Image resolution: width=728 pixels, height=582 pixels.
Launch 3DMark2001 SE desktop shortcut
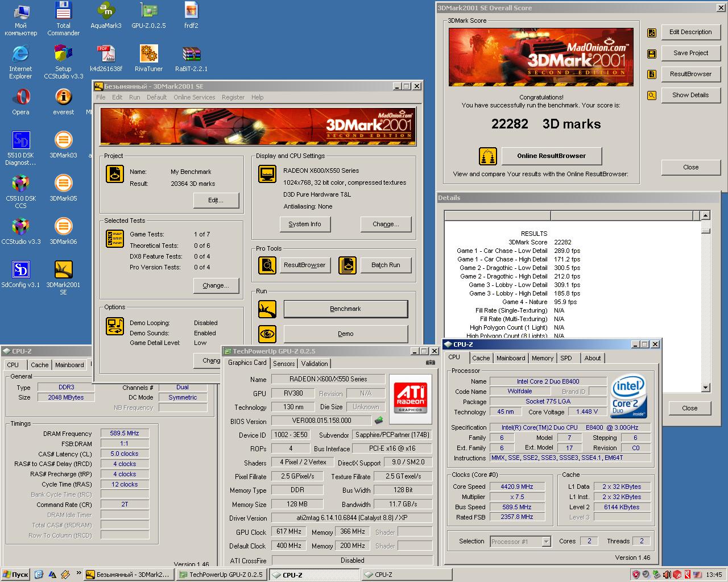(x=63, y=277)
